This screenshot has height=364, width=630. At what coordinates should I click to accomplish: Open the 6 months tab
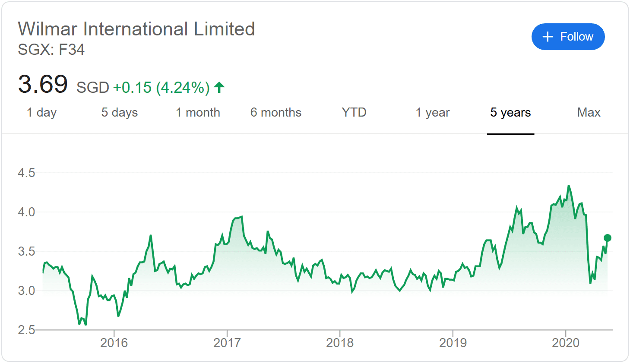point(276,113)
